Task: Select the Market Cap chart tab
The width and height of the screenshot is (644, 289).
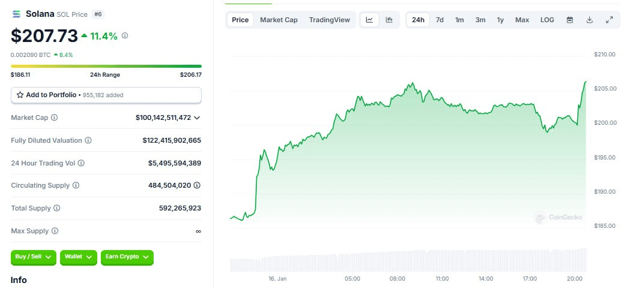Action: (x=279, y=20)
